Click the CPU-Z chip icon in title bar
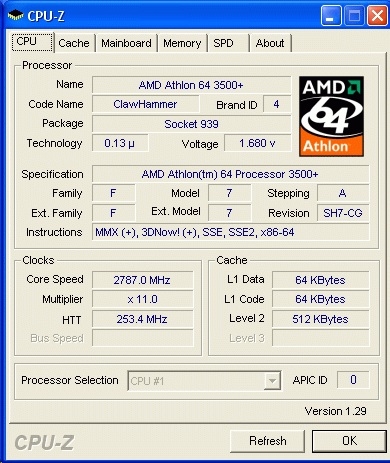Image resolution: width=390 pixels, height=463 pixels. click(x=15, y=15)
